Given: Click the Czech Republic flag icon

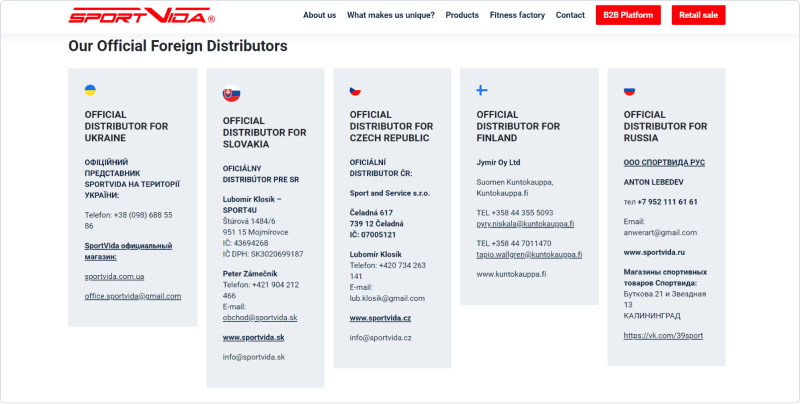Looking at the screenshot, I should click(355, 90).
